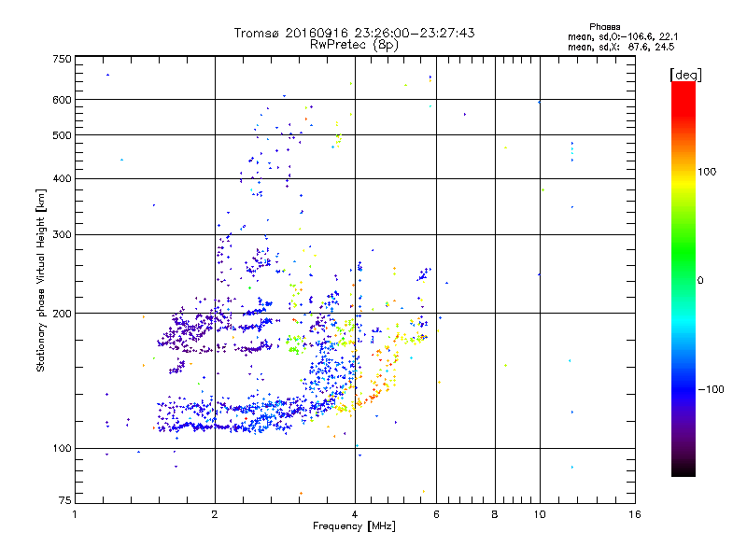Click the '[deg]' colorbar unit label
The width and height of the screenshot is (747, 560).
click(x=685, y=76)
